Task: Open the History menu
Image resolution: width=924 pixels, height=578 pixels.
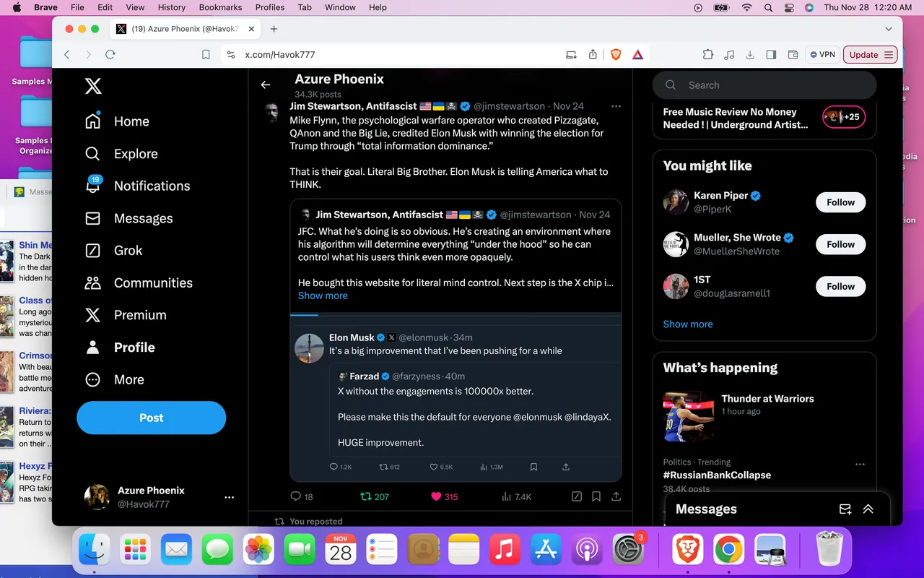Action: point(171,7)
